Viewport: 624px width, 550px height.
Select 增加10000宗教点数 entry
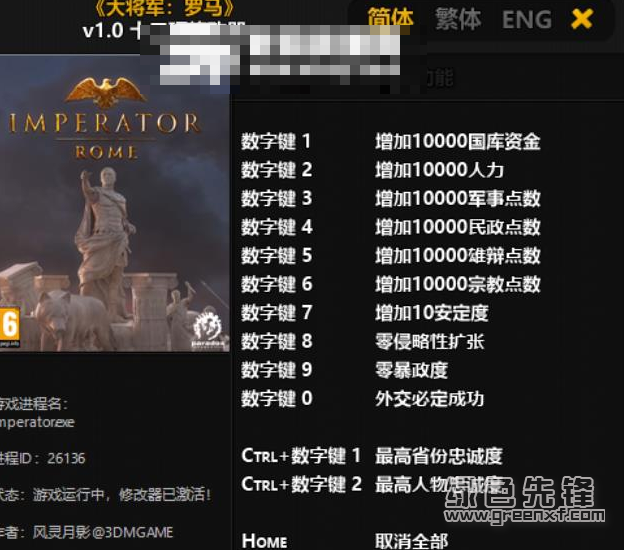pos(458,284)
